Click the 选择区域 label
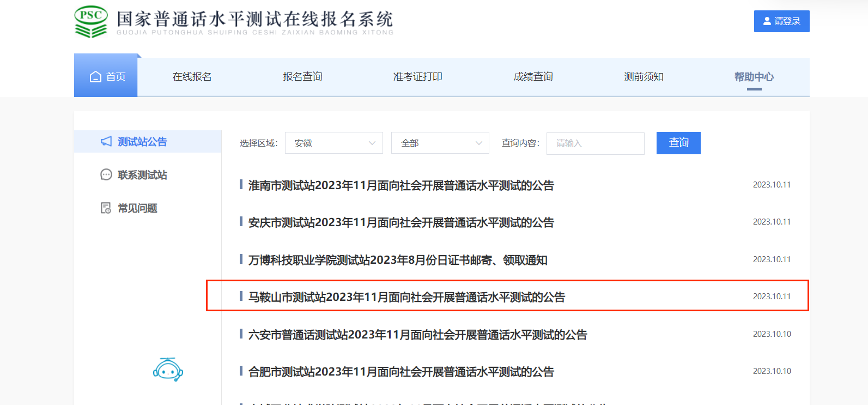Screen dimensions: 868x405 (x=258, y=143)
